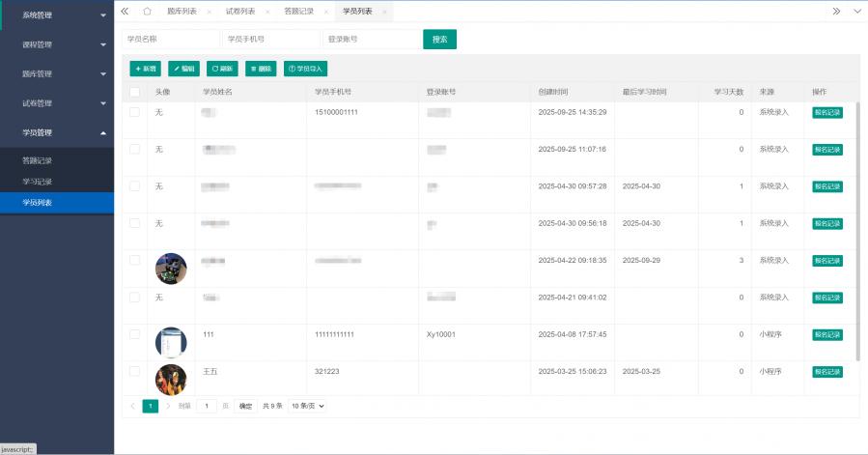
Task: Close the 题库列表 tab
Action: pyautogui.click(x=209, y=12)
